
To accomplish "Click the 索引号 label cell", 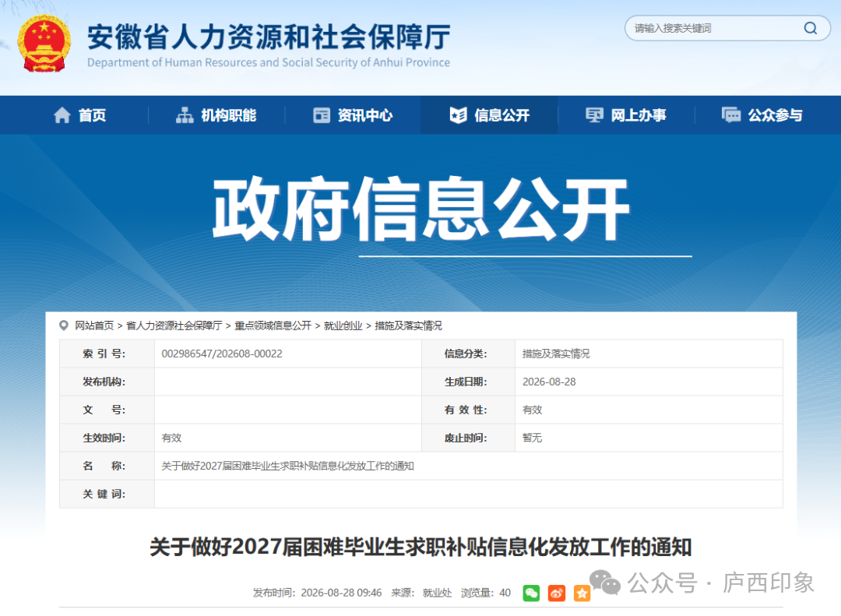I will (x=107, y=354).
